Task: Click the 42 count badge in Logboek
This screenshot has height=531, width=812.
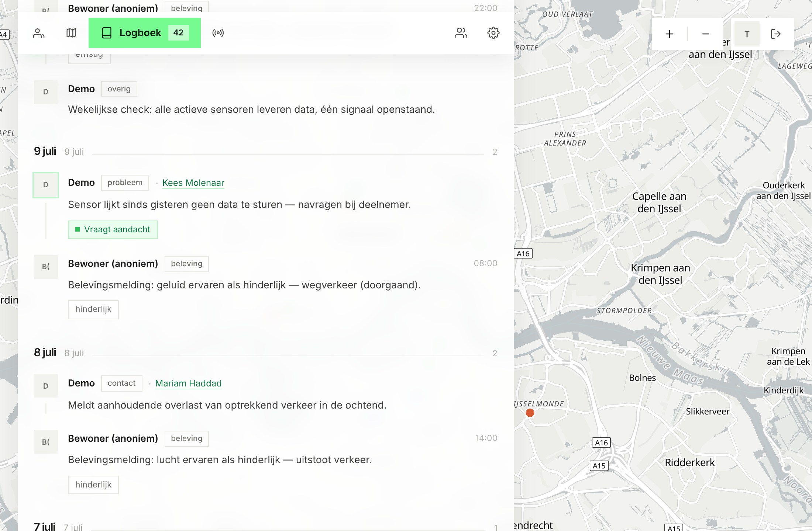Action: (x=179, y=33)
